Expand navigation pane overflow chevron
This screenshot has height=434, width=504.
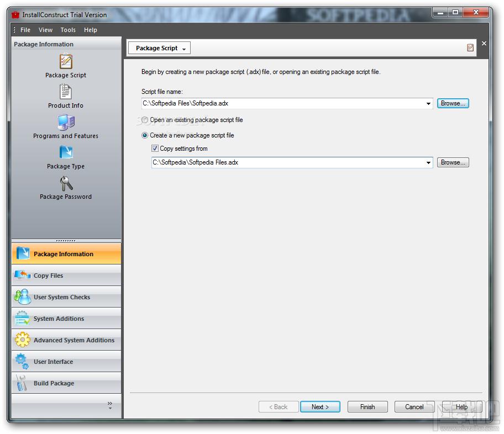click(x=110, y=405)
